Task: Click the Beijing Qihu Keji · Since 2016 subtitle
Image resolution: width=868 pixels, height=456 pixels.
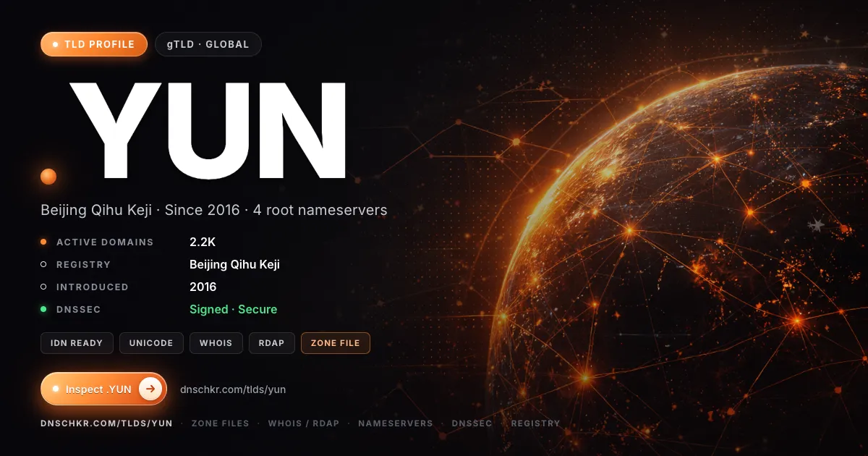Action: (214, 210)
